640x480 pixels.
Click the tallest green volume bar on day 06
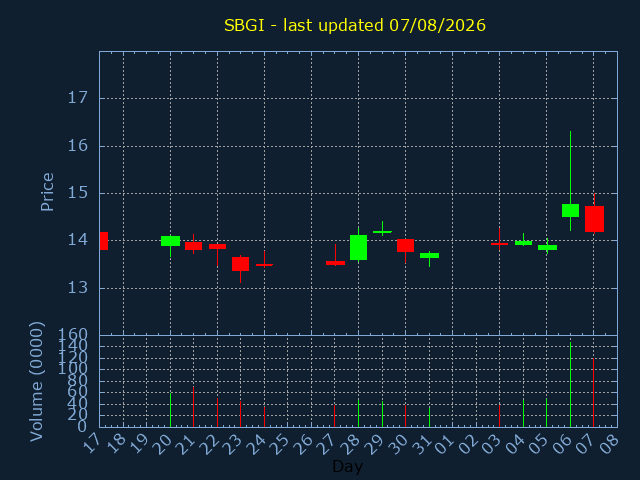pos(570,384)
